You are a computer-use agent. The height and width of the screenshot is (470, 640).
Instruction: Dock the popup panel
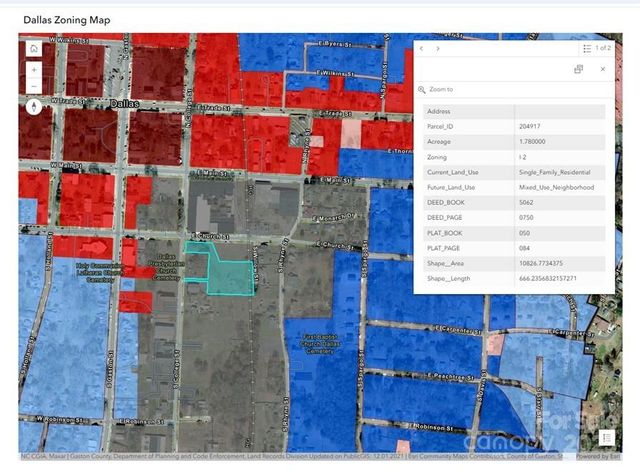point(578,69)
